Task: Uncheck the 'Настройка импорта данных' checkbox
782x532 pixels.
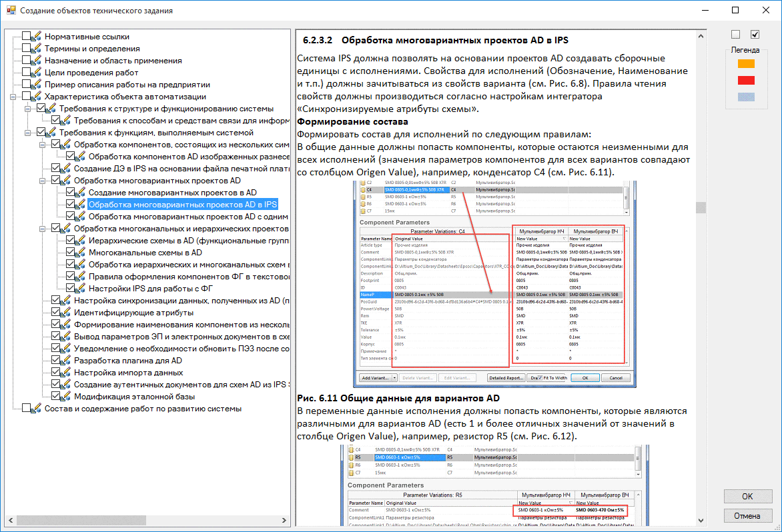Action: (56, 373)
